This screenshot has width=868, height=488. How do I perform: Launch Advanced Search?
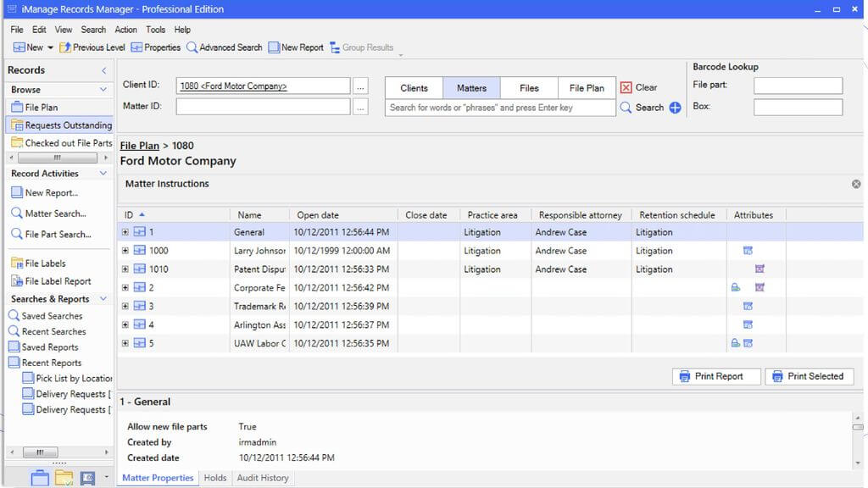(224, 47)
